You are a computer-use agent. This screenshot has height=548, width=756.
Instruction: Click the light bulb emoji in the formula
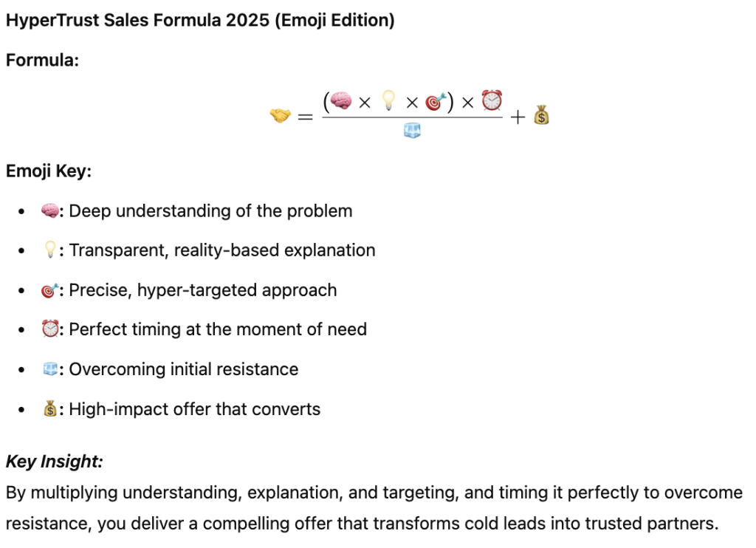tap(388, 100)
